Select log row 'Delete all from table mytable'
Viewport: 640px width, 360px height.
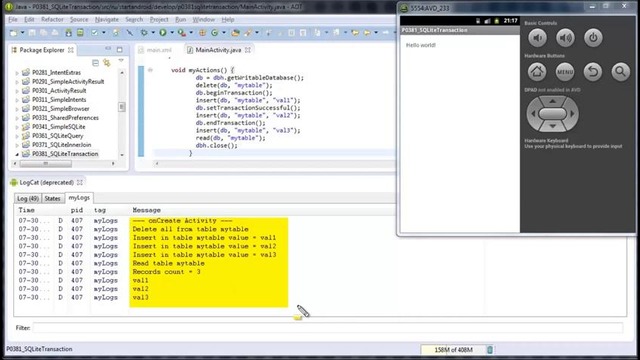pyautogui.click(x=190, y=229)
